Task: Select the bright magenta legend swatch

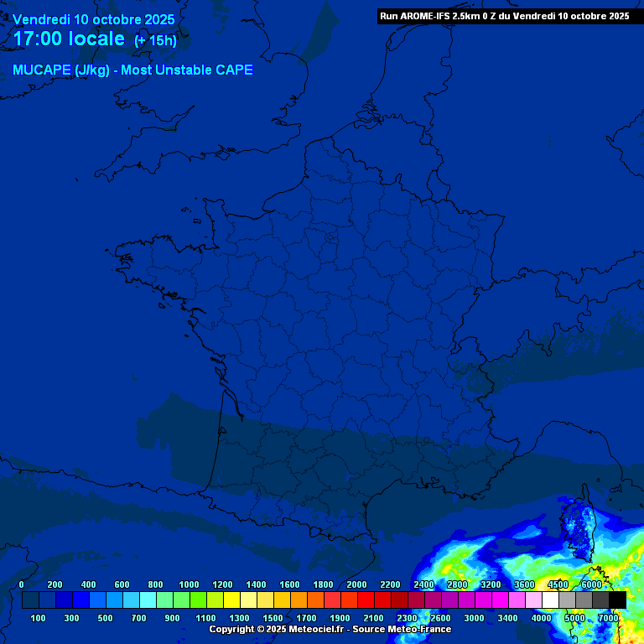Action: point(500,600)
